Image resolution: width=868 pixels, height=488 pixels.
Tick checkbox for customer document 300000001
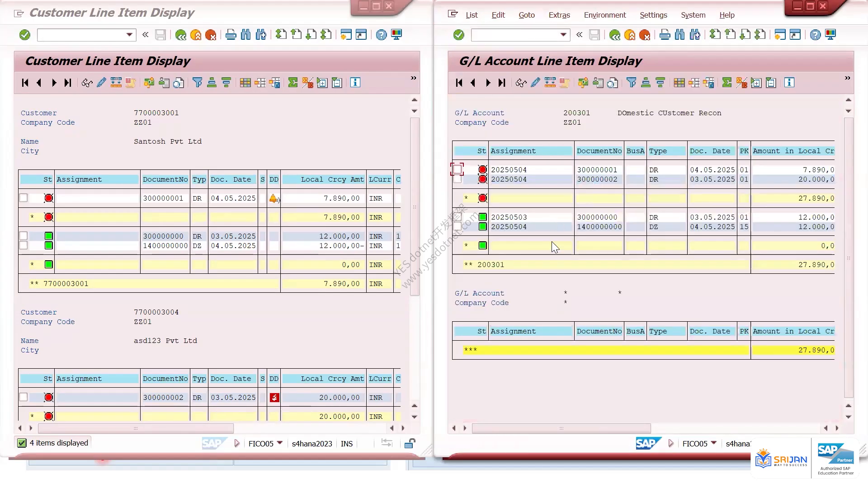[x=24, y=198]
